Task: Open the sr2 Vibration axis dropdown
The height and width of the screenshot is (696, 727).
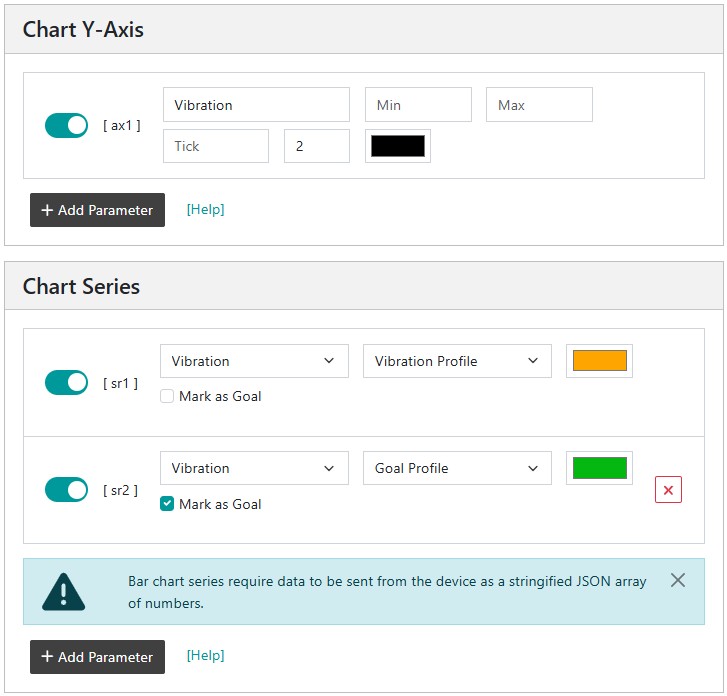Action: pyautogui.click(x=254, y=468)
